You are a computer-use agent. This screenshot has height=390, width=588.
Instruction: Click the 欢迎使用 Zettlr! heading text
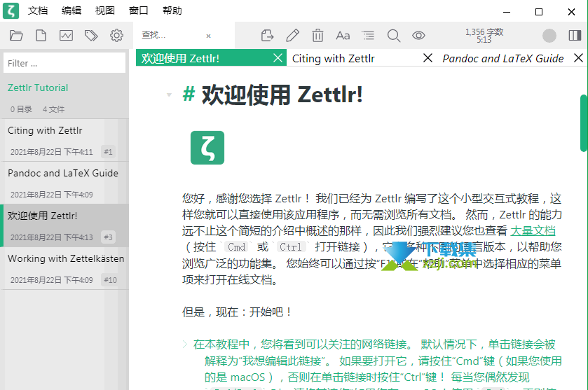[x=282, y=95]
